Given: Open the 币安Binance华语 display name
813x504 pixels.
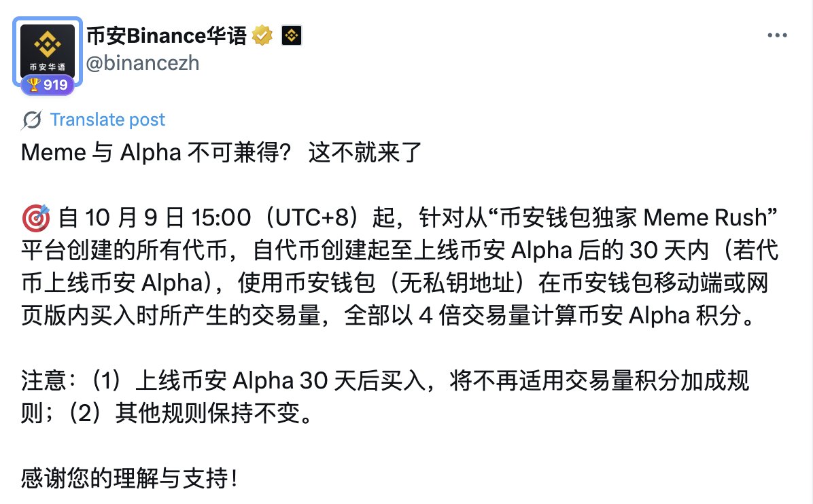Looking at the screenshot, I should tap(167, 35).
